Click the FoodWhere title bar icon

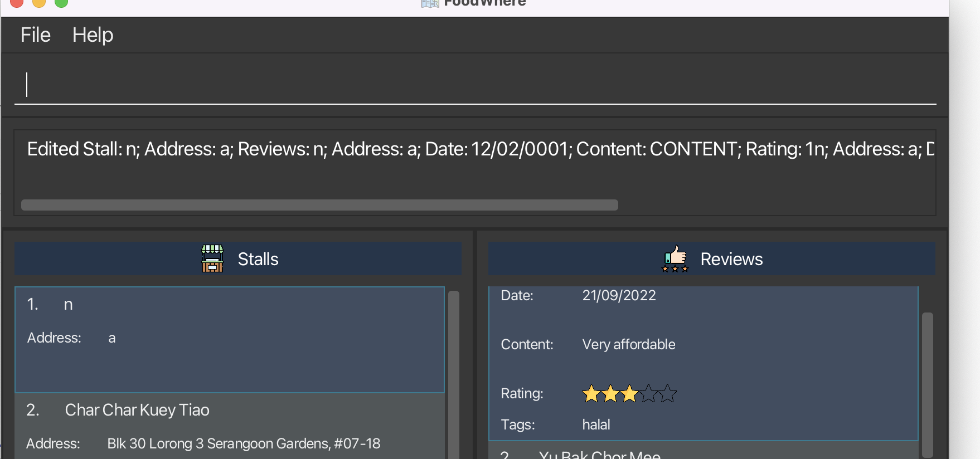point(430,3)
